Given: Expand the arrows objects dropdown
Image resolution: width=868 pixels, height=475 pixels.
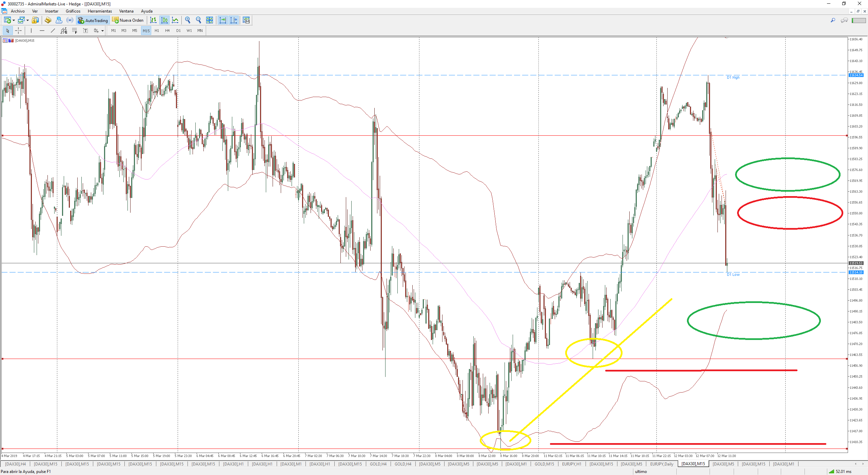Looking at the screenshot, I should pos(102,31).
